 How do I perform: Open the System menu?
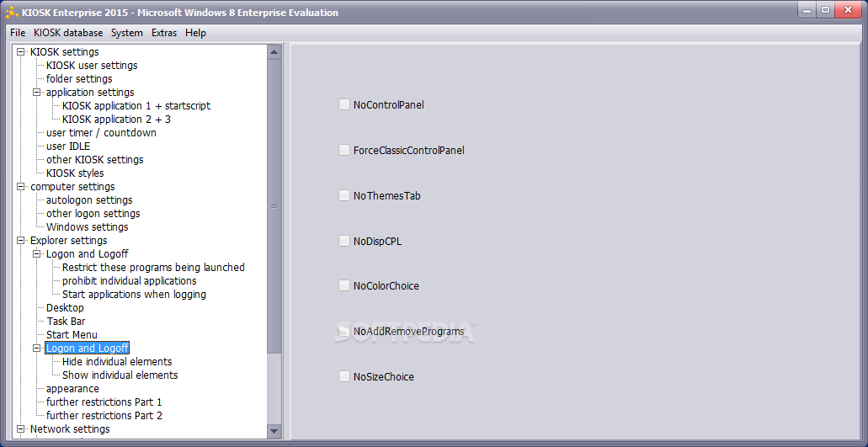tap(127, 33)
